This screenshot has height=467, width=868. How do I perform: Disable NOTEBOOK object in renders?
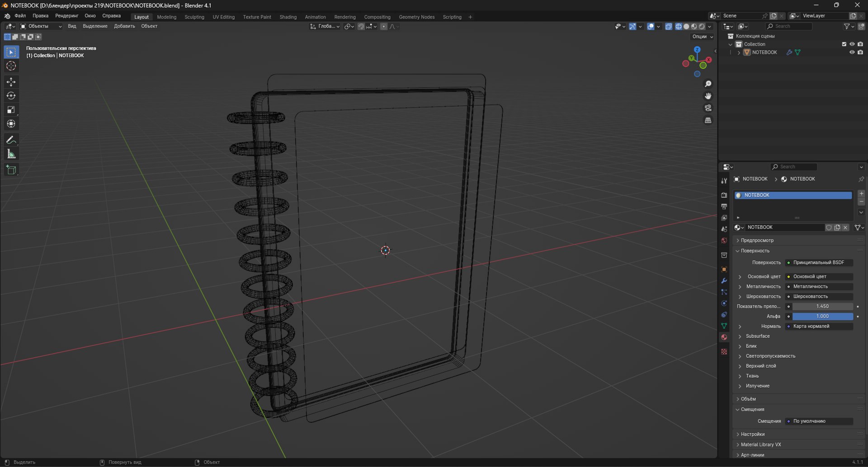pos(860,52)
